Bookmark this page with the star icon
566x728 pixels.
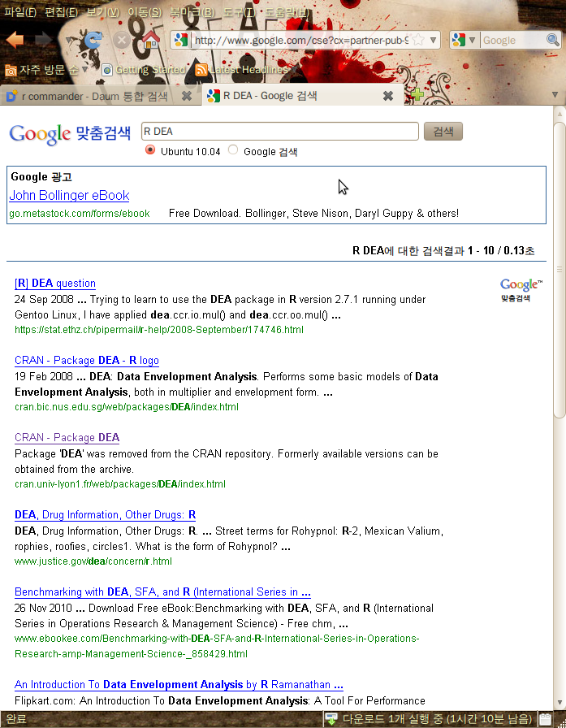[418, 40]
